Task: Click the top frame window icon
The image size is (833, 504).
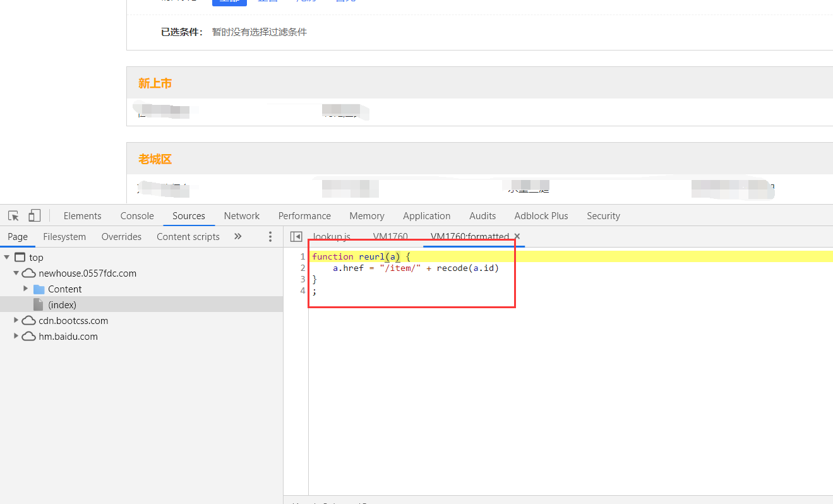Action: tap(20, 258)
